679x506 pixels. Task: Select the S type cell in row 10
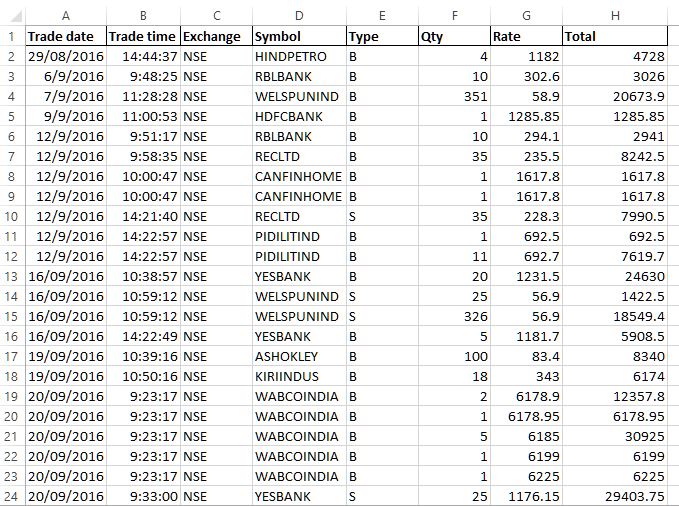click(x=382, y=216)
